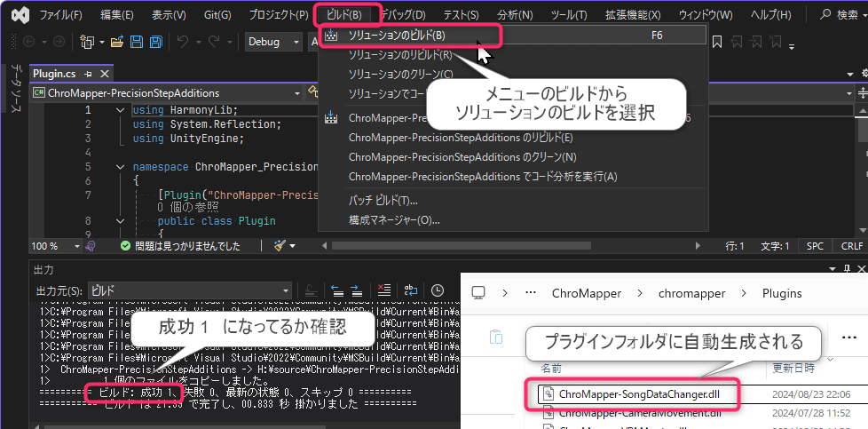Click the Save All toolbar icon
The height and width of the screenshot is (429, 868).
156,42
